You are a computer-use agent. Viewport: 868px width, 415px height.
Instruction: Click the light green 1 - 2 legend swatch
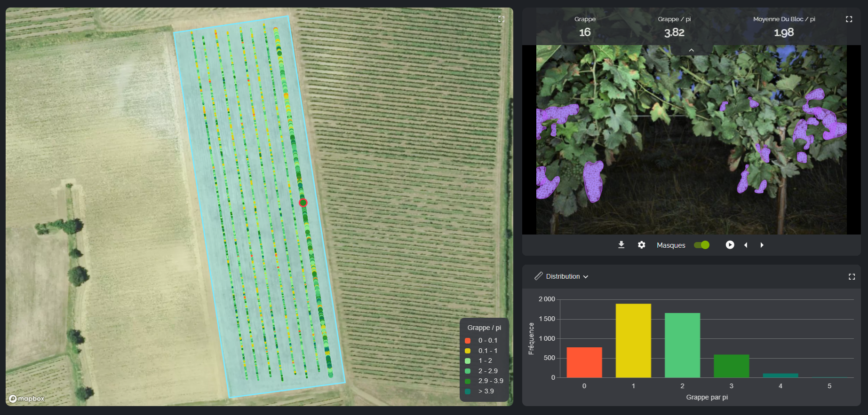[468, 361]
